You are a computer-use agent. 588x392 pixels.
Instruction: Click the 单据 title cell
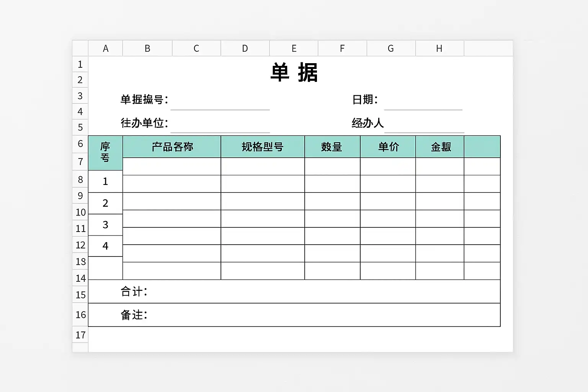(294, 72)
